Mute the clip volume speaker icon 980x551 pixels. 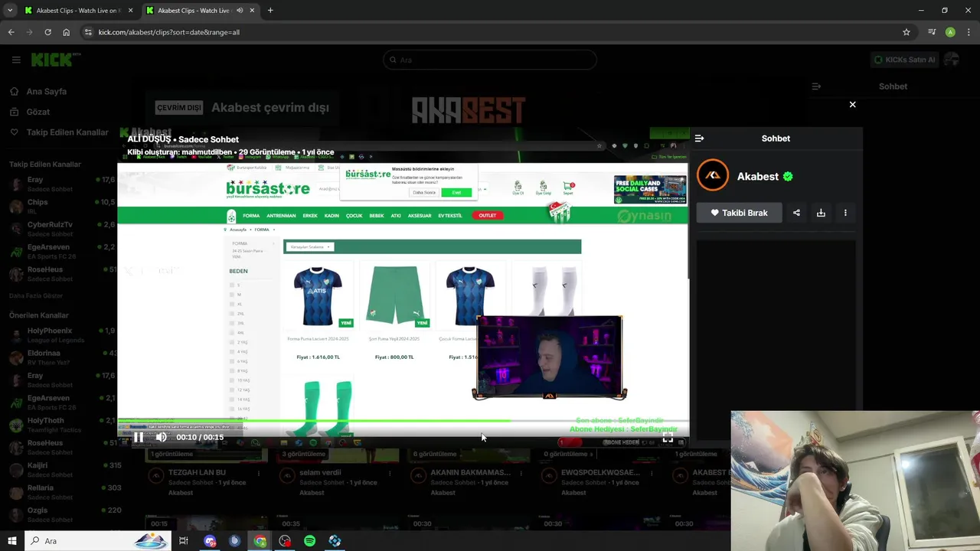coord(162,437)
